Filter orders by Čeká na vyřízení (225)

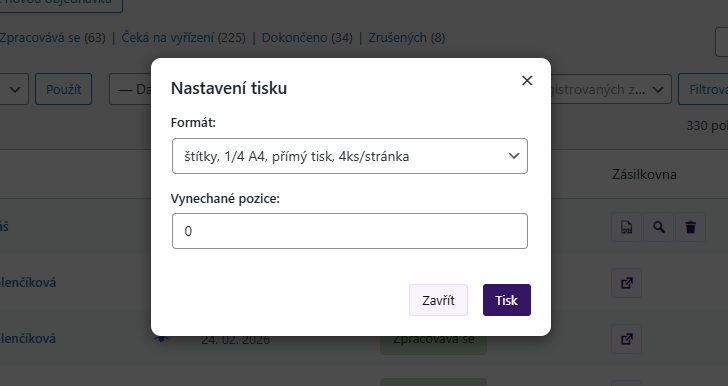tap(183, 38)
